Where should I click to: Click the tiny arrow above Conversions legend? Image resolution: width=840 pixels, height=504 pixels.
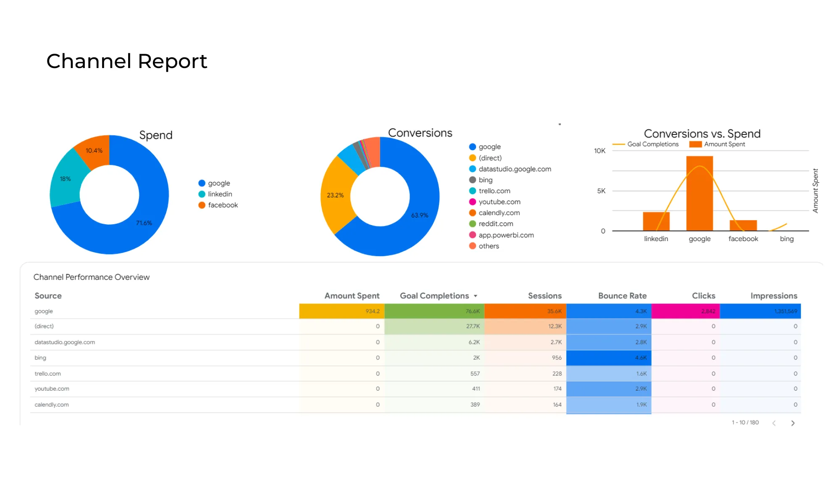559,124
